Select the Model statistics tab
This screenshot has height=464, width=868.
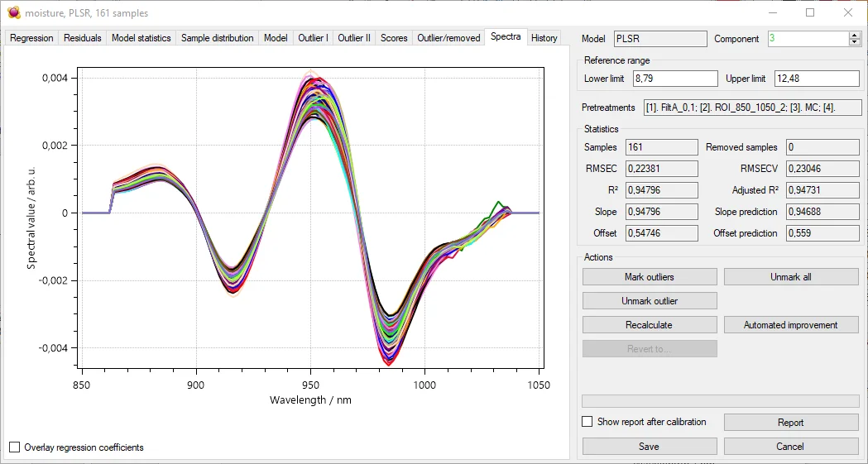141,38
